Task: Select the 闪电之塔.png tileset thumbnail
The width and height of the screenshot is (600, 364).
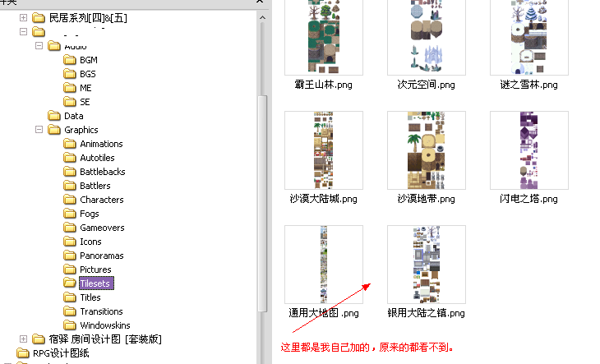Action: pyautogui.click(x=529, y=150)
